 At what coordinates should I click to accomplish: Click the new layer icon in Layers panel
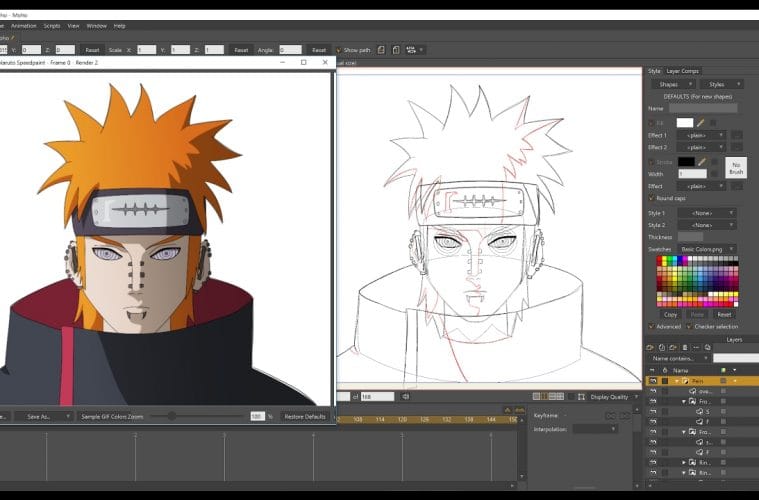tap(650, 347)
